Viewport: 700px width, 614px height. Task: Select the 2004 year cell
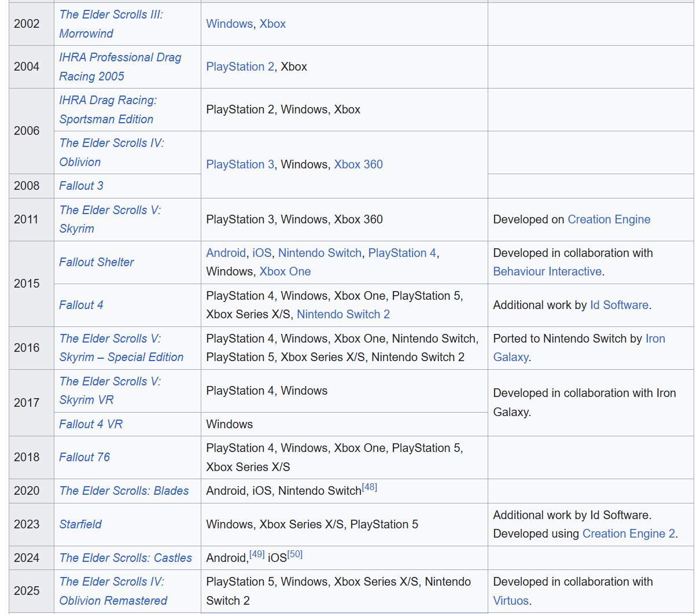[x=31, y=67]
